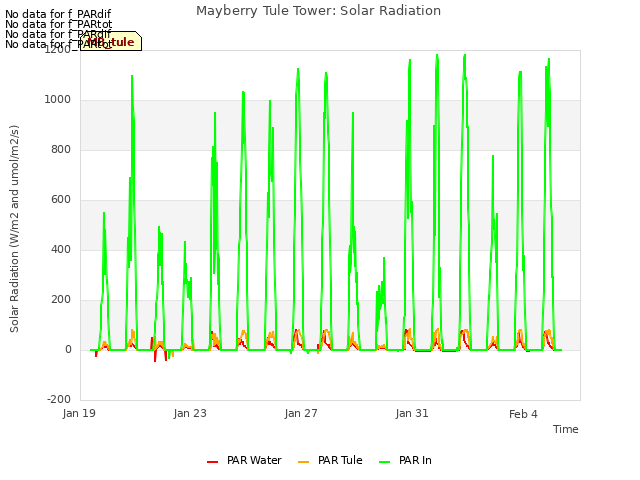
Task: Select the red PAR Water legend swatch
Action: click(x=212, y=462)
